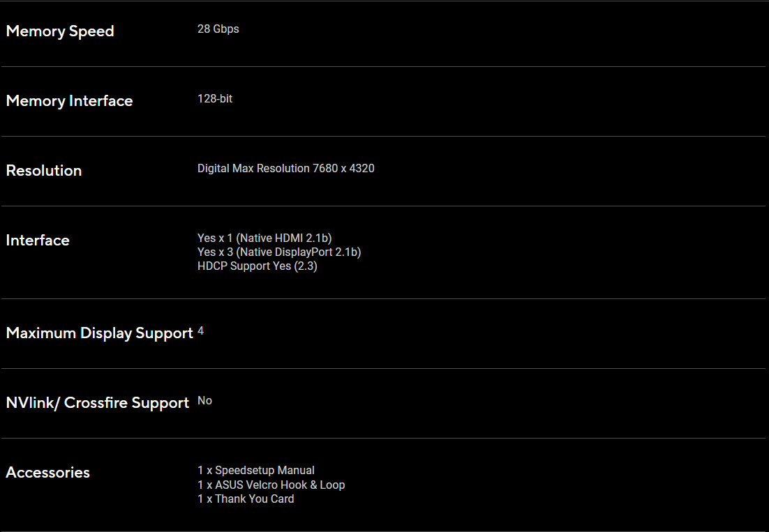Viewport: 769px width, 532px height.
Task: Click the Native DisplayPort 2.1b line
Action: 279,252
